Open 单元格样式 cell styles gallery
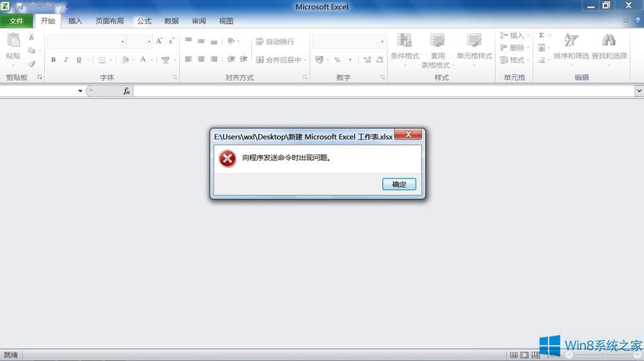This screenshot has height=361, width=644. [x=475, y=49]
